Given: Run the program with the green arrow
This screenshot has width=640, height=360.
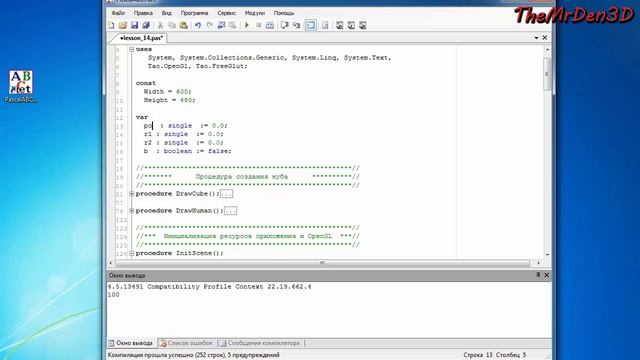Looking at the screenshot, I should 247,25.
